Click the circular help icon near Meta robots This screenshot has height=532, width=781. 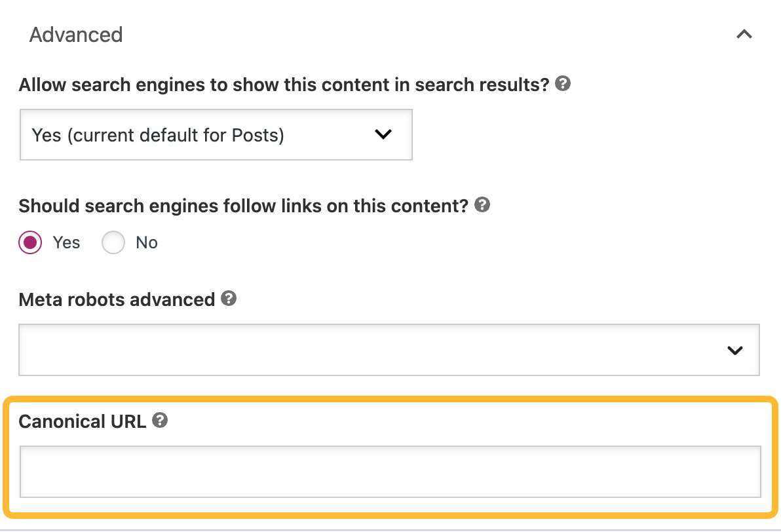229,299
